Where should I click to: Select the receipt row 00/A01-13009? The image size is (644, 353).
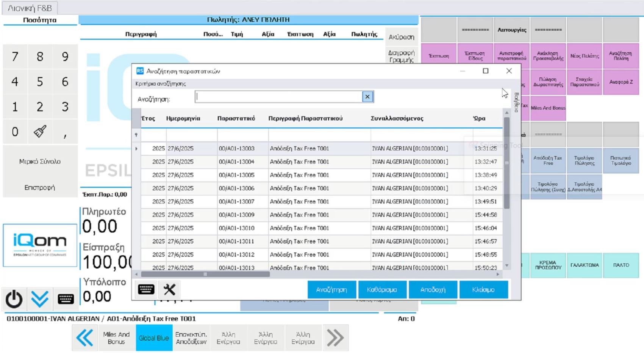pyautogui.click(x=236, y=215)
